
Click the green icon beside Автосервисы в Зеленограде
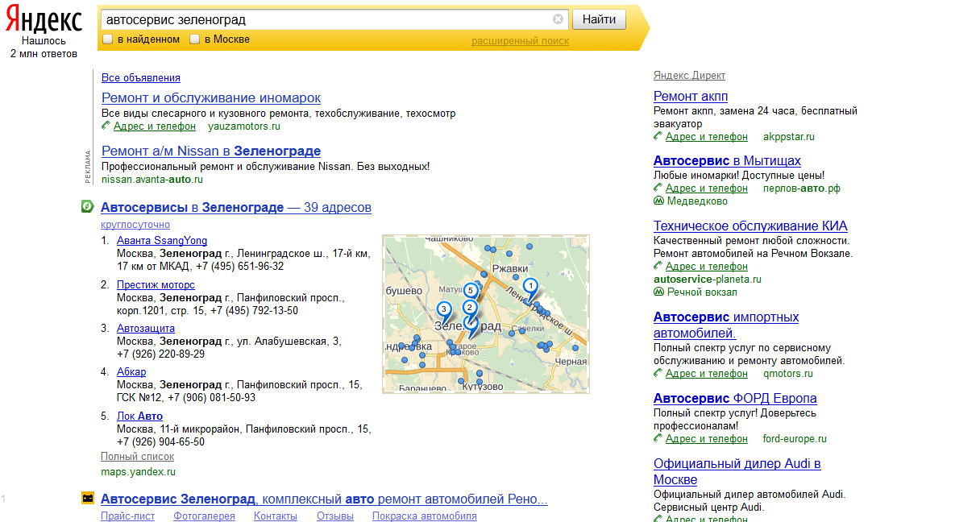click(87, 207)
